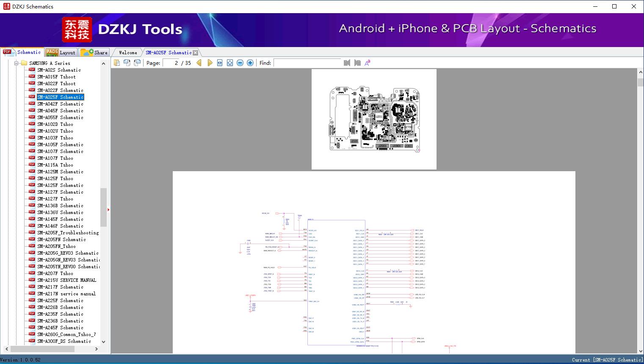Go to previous page arrow
This screenshot has height=364, width=644.
[x=199, y=63]
